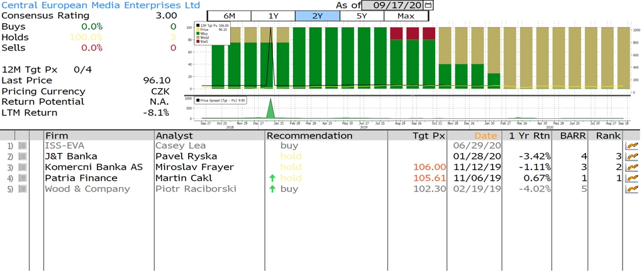644x274 pixels.
Task: Select the 1Y time range tab
Action: coord(273,16)
